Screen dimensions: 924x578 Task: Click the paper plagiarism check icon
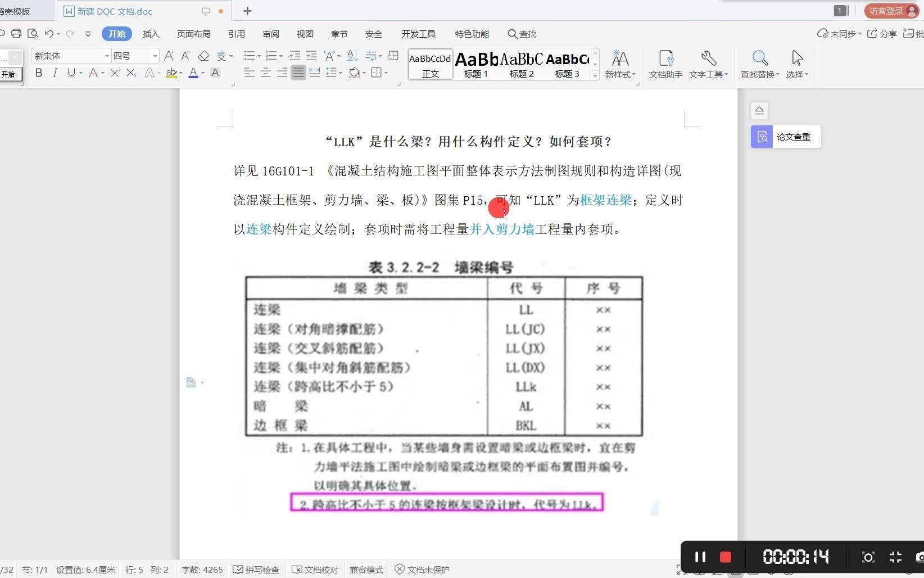pos(762,137)
